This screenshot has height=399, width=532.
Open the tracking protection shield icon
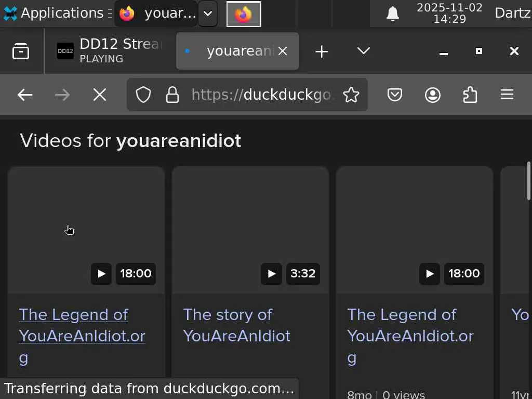[143, 95]
